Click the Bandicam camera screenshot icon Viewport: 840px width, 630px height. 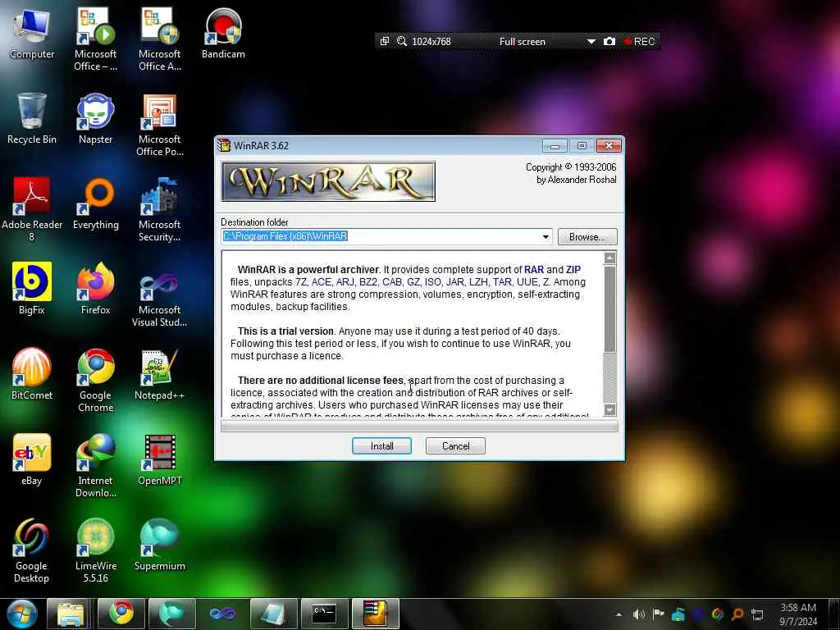[x=609, y=41]
